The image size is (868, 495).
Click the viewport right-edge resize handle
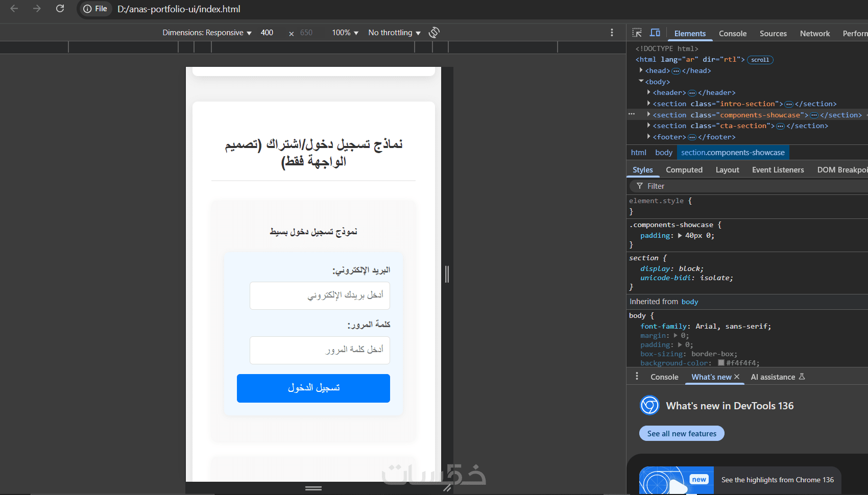[447, 274]
